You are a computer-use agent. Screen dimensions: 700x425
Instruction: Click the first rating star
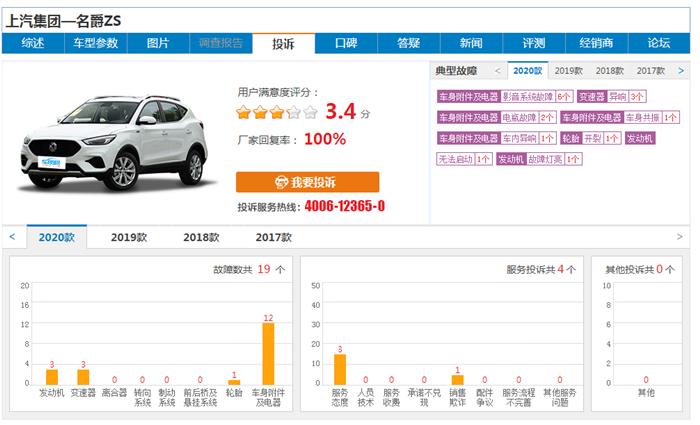point(244,112)
